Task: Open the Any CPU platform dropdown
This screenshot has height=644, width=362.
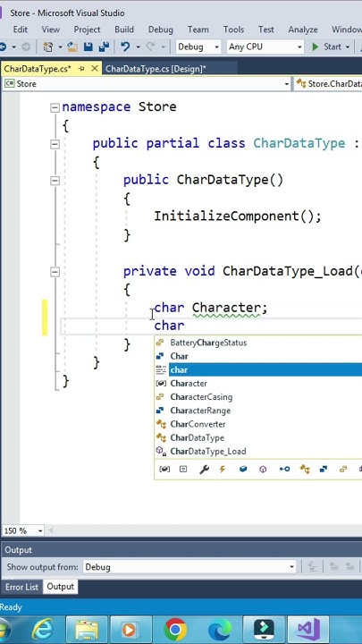Action: pyautogui.click(x=265, y=47)
